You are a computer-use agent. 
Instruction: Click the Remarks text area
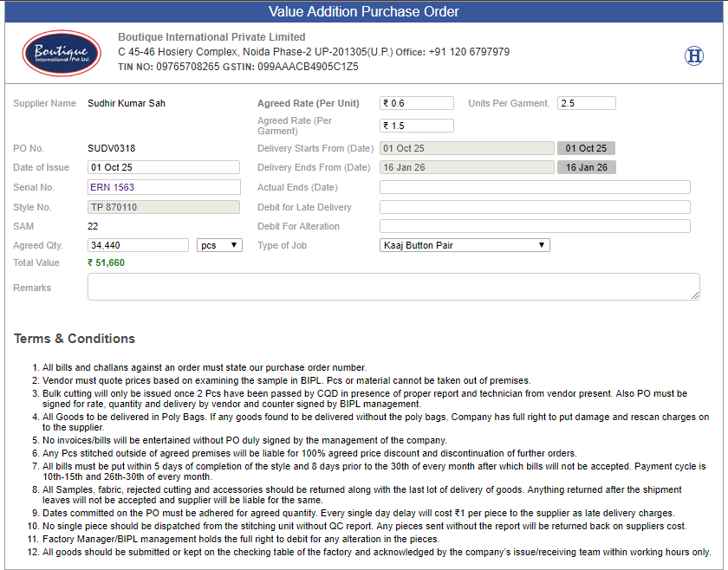pos(393,287)
